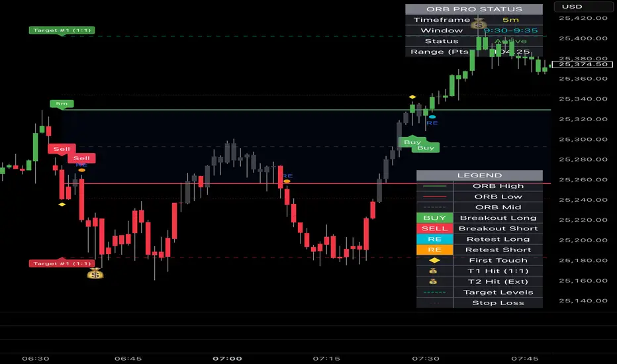Click the T2 Hit money bag in legend
Image resolution: width=617 pixels, height=364 pixels.
(x=433, y=281)
